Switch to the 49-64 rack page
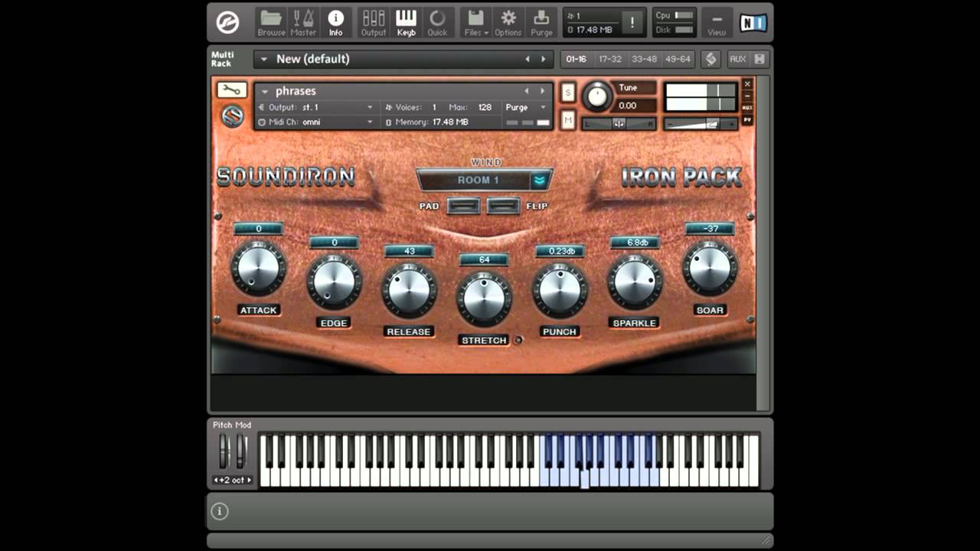This screenshot has height=551, width=980. (678, 59)
